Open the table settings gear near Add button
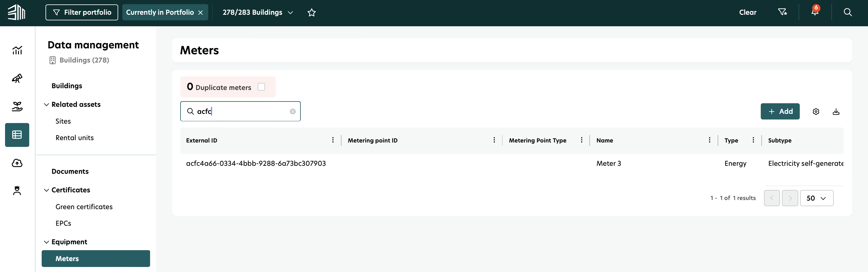This screenshot has height=272, width=868. coord(816,112)
